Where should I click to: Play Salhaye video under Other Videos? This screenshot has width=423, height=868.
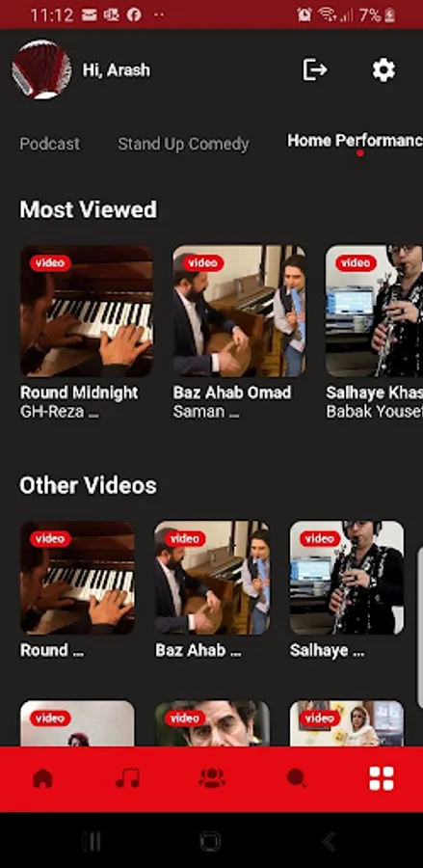[x=347, y=578]
